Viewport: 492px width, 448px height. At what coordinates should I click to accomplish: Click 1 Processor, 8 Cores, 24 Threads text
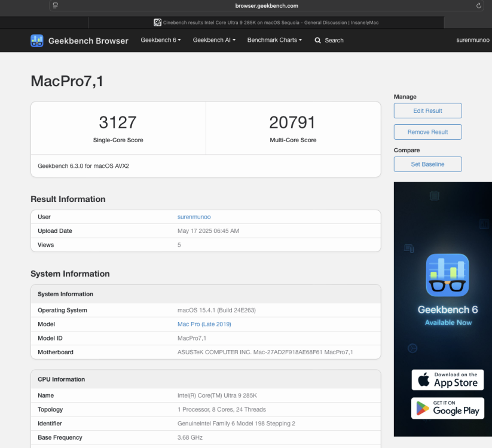pos(222,409)
